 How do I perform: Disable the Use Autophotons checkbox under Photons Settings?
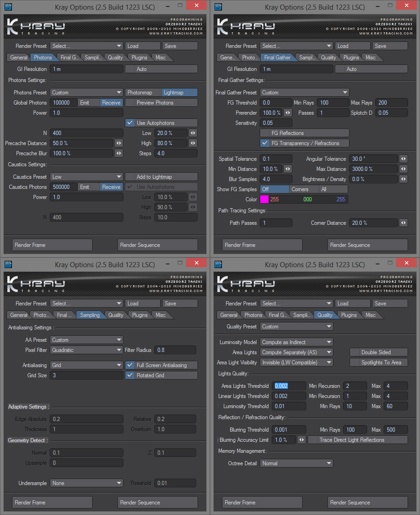129,123
